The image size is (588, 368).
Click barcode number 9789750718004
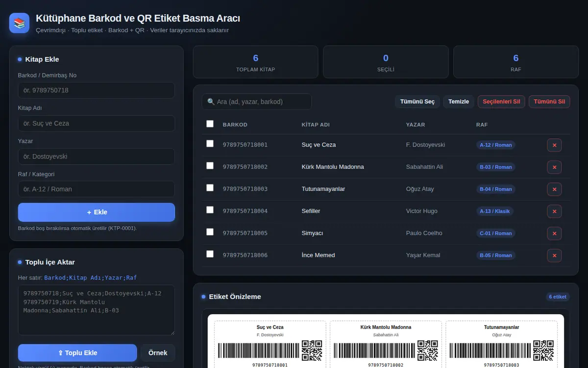pos(245,211)
